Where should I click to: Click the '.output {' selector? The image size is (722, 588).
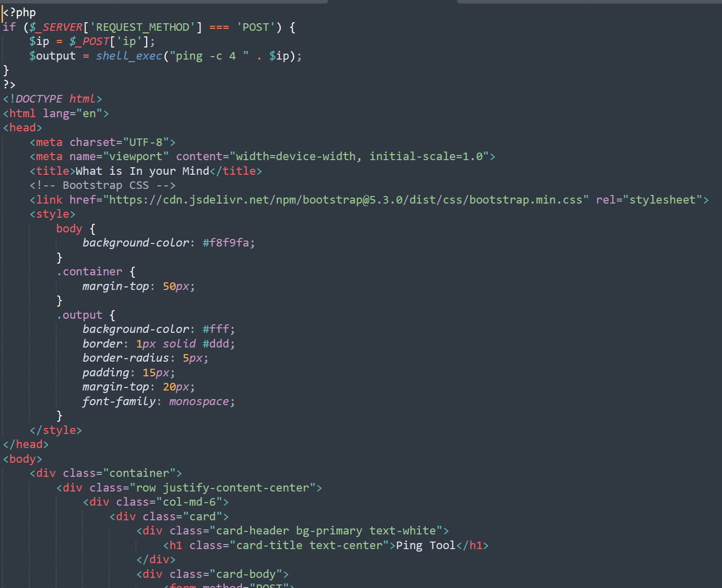(86, 315)
